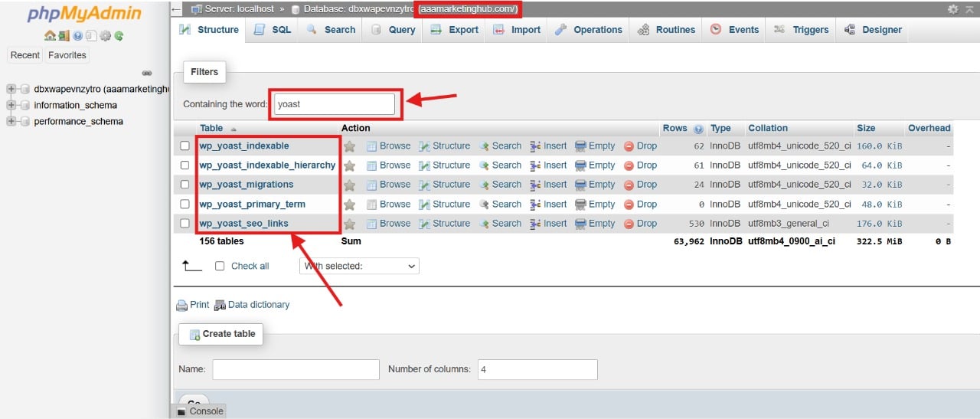Click the Browse icon for wp_yoast_indexable

coord(371,146)
